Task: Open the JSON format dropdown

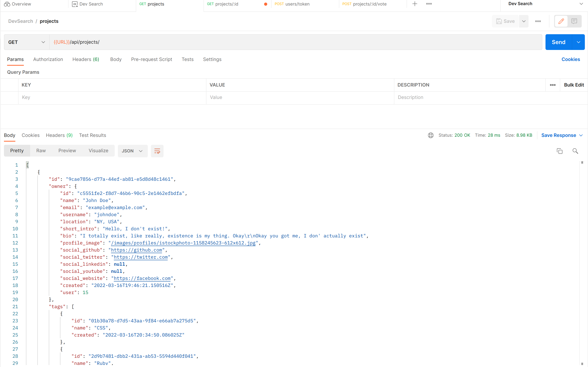Action: pyautogui.click(x=133, y=151)
